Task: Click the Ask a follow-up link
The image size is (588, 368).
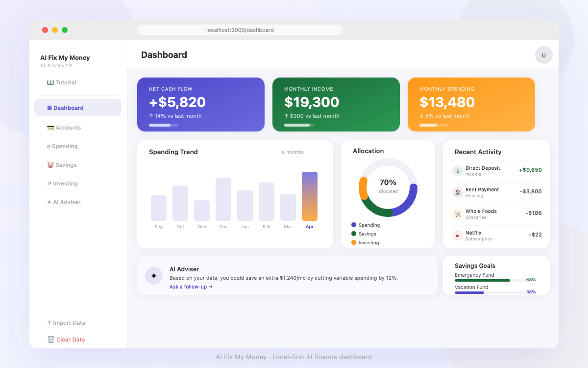Action: [191, 287]
